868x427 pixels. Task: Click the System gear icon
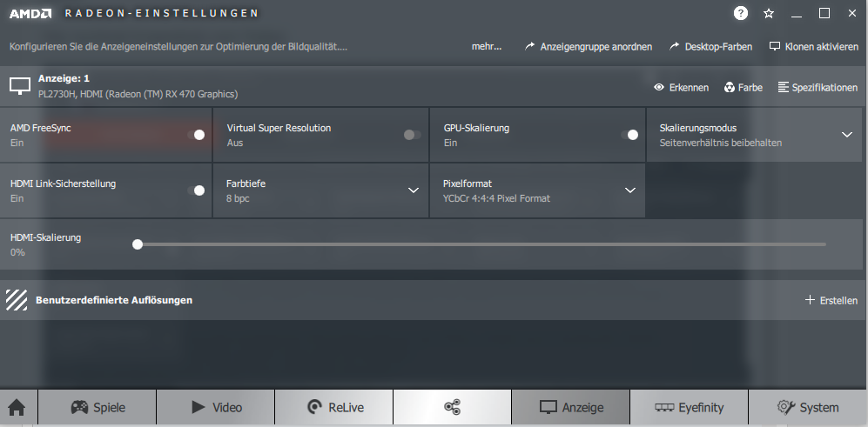pos(786,407)
